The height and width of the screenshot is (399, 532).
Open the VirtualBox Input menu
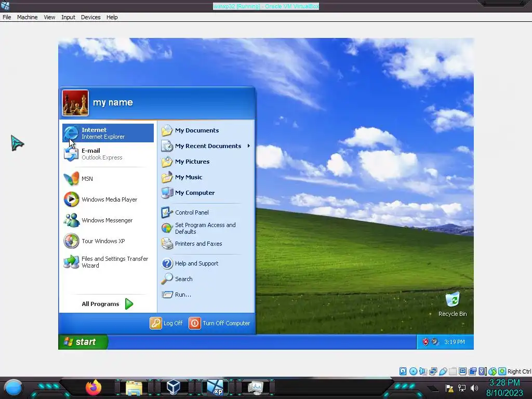(68, 17)
